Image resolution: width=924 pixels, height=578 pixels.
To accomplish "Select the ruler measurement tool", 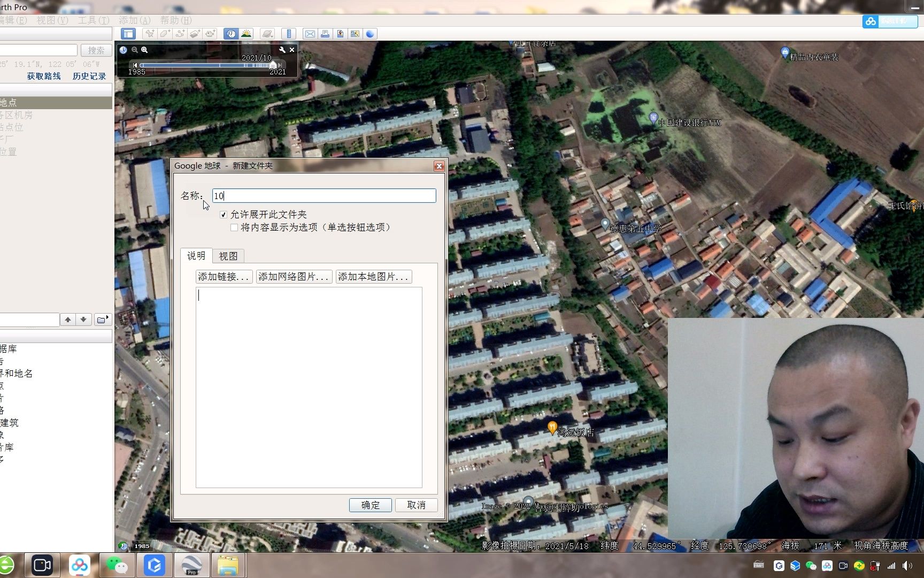I will click(289, 34).
